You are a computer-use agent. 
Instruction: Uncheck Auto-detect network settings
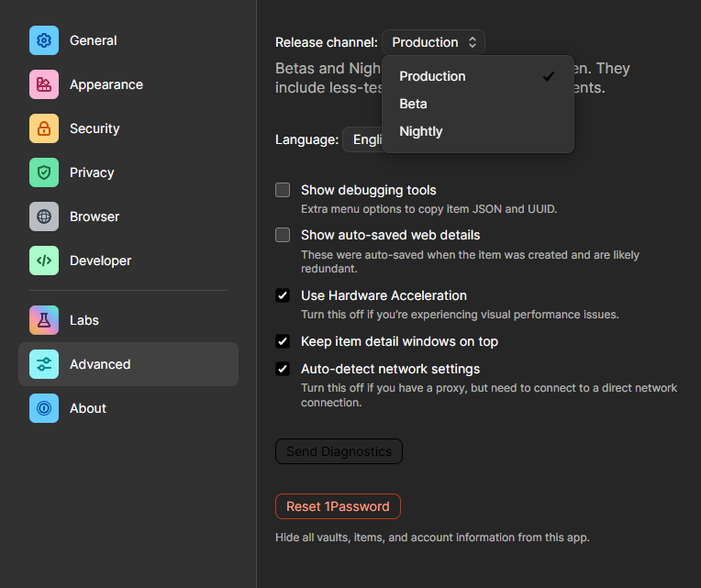coord(283,369)
